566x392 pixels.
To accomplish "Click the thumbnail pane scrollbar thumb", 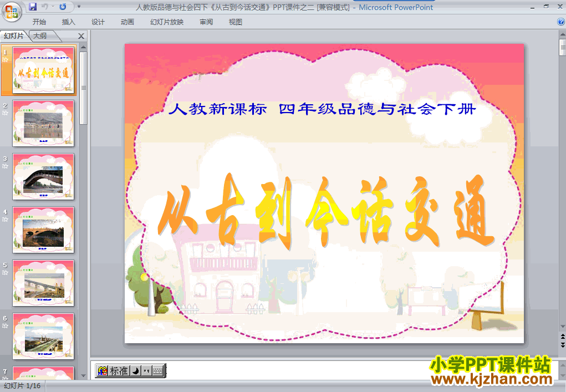I will click(83, 88).
